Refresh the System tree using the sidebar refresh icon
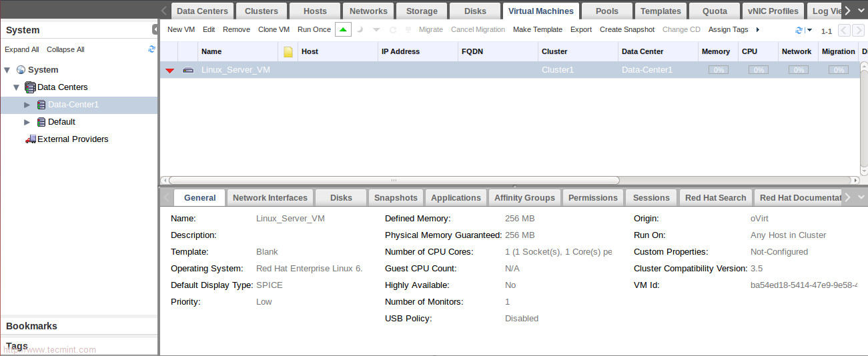The height and width of the screenshot is (356, 868). coord(151,49)
